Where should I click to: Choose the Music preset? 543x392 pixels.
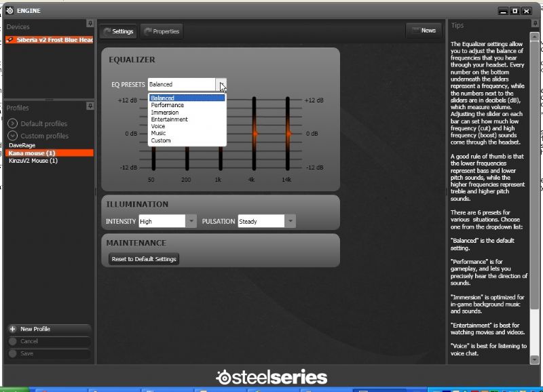tap(187, 133)
